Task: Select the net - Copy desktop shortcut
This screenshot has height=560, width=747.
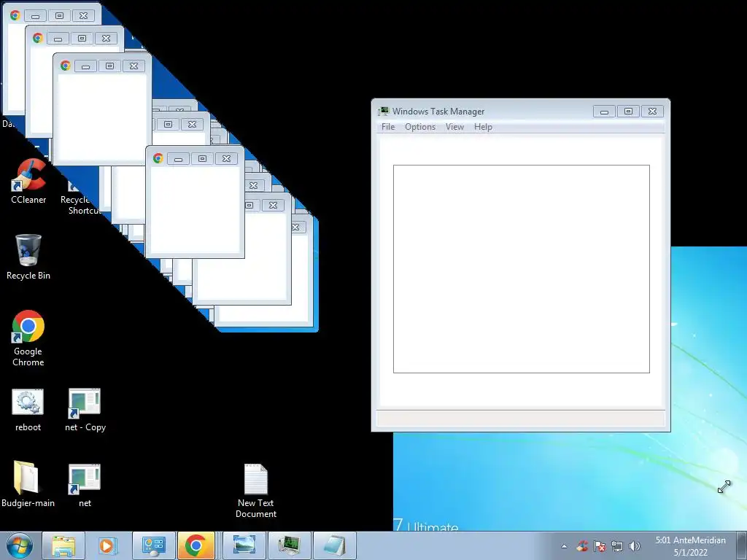Action: 85,410
